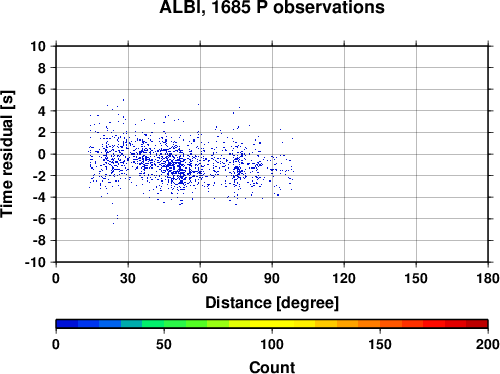Click the dark blue colorbar segment at 0
Image resolution: width=500 pixels, height=374 pixels.
67,324
